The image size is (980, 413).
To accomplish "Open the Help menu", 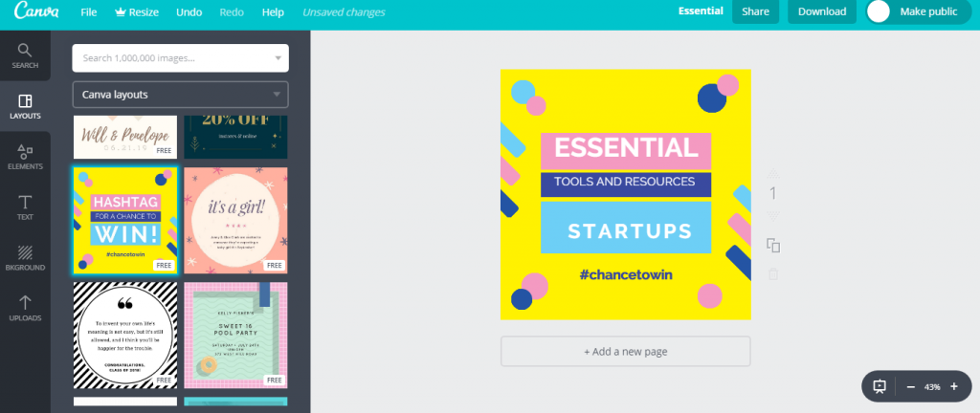I will coord(273,12).
